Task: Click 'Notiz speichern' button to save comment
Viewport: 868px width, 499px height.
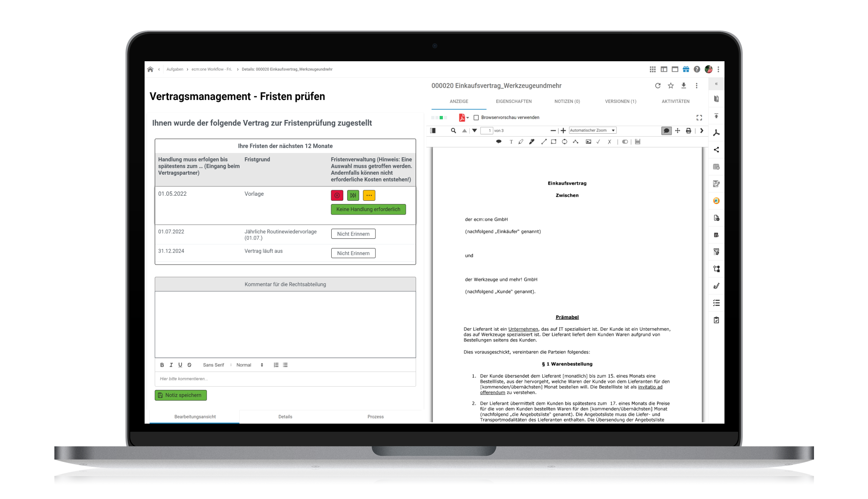Action: (180, 395)
